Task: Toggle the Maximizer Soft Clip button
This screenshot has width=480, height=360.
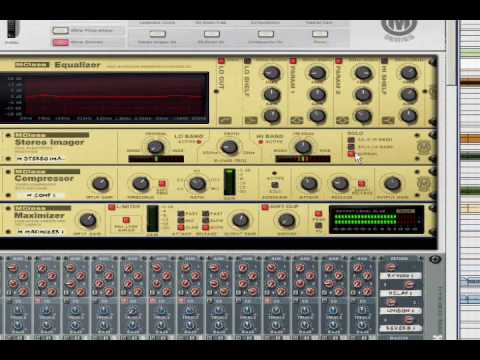Action: (x=265, y=207)
